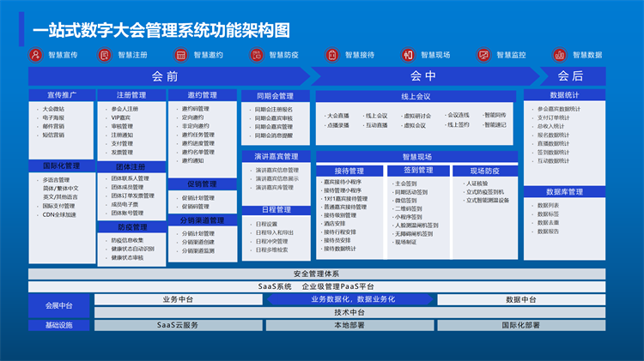
Task: Click the VIP嘉宾 list item
Action: pos(121,117)
